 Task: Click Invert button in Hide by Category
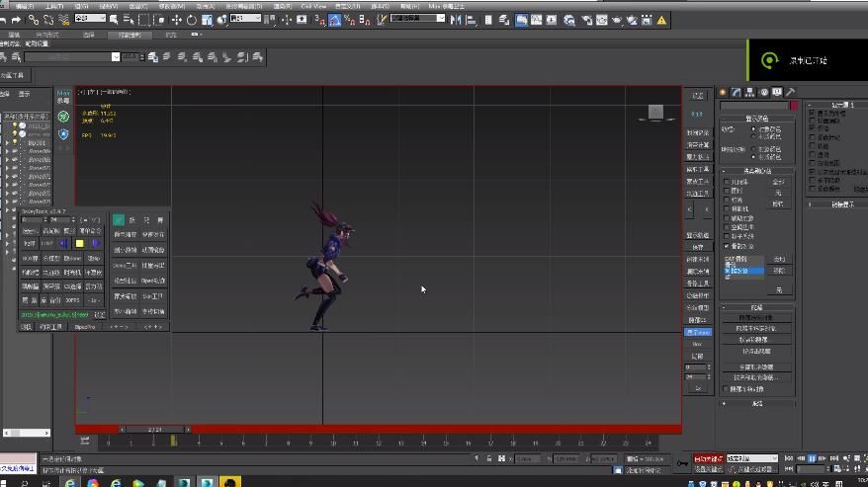(x=779, y=204)
